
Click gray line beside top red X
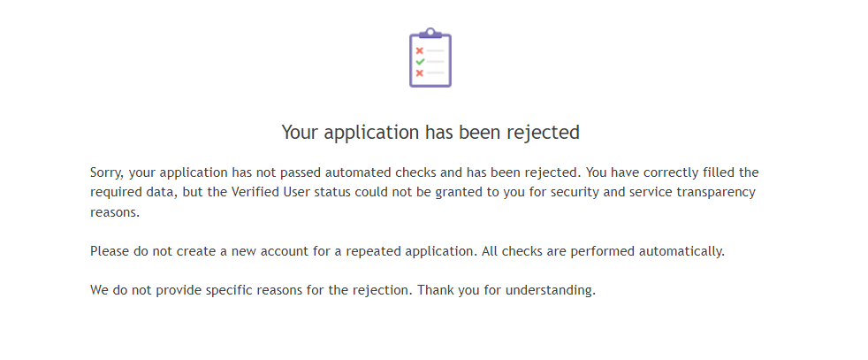[435, 51]
